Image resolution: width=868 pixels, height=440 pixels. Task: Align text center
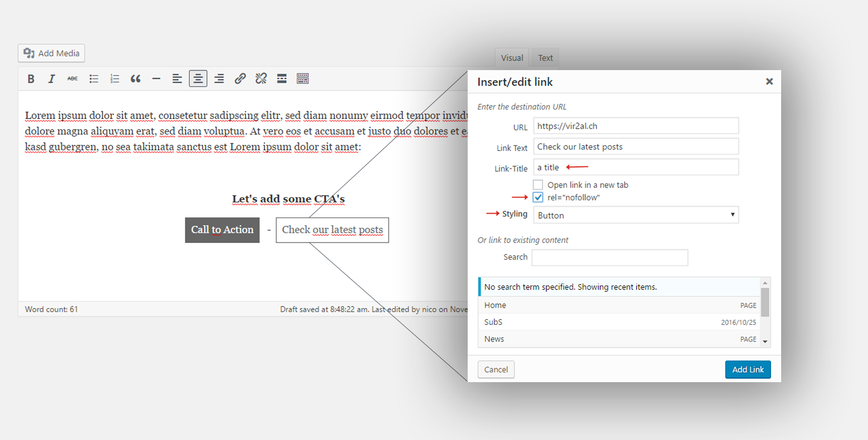point(198,79)
